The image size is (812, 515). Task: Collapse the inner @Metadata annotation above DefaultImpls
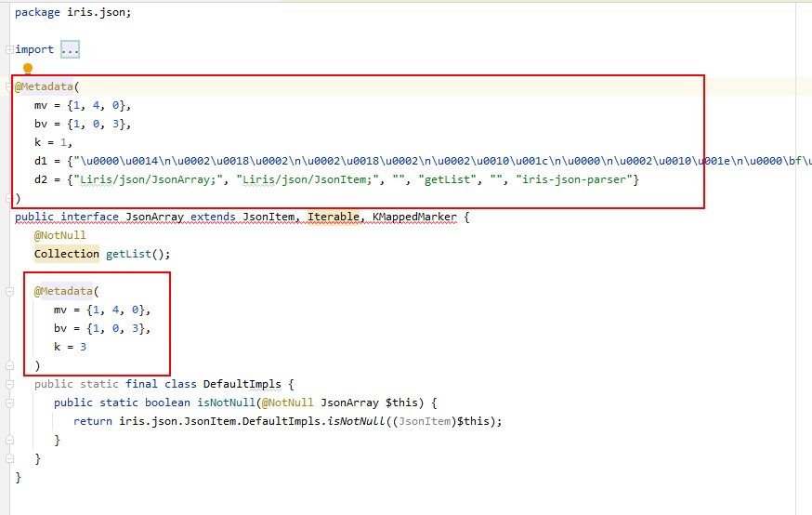click(x=9, y=292)
